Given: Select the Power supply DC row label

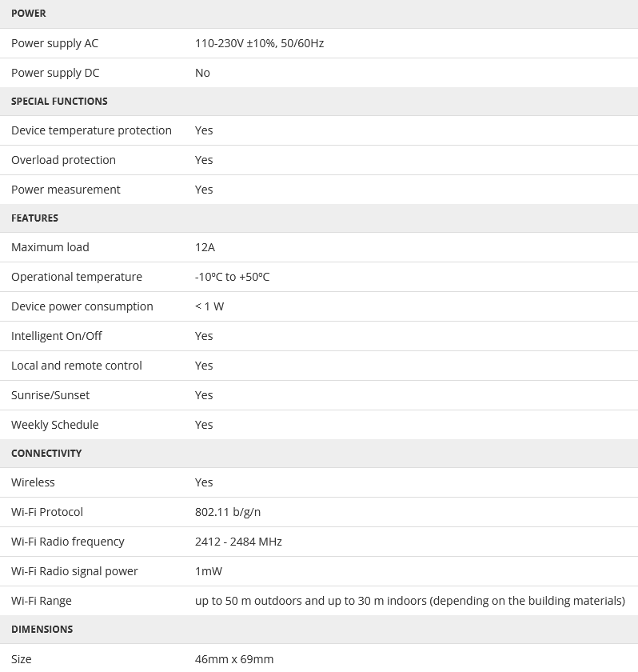Looking at the screenshot, I should tap(55, 73).
